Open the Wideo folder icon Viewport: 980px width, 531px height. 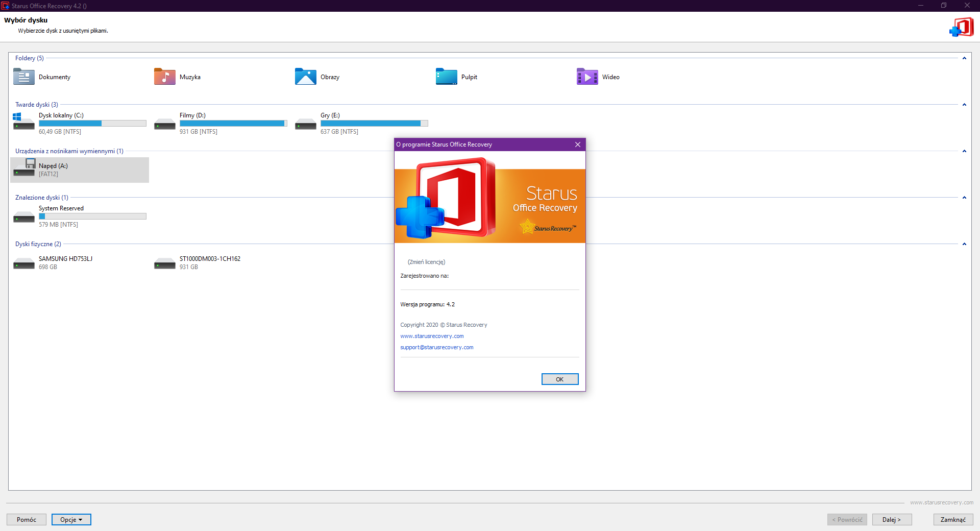[587, 77]
